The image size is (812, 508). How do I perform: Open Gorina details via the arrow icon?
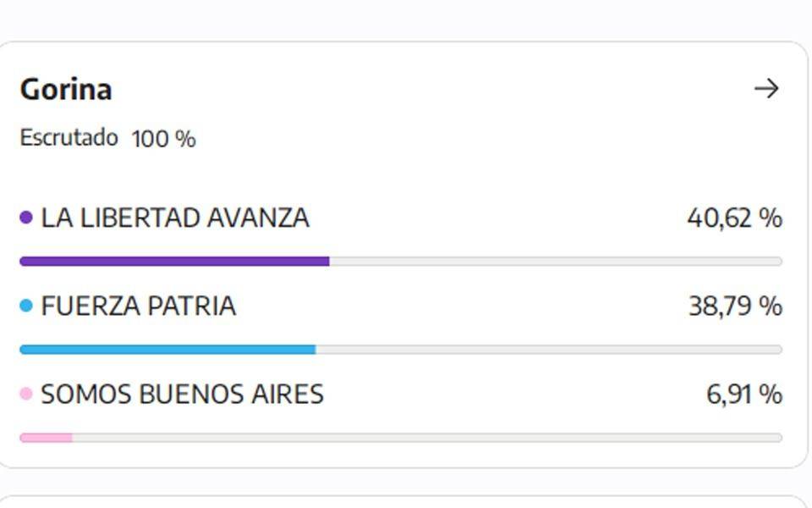766,89
